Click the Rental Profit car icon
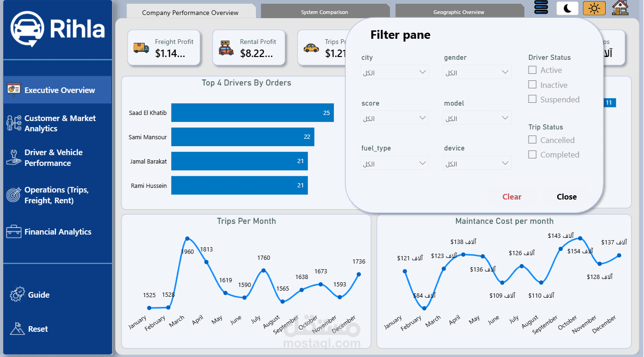Viewport: 644px width, 357px height. tap(226, 48)
